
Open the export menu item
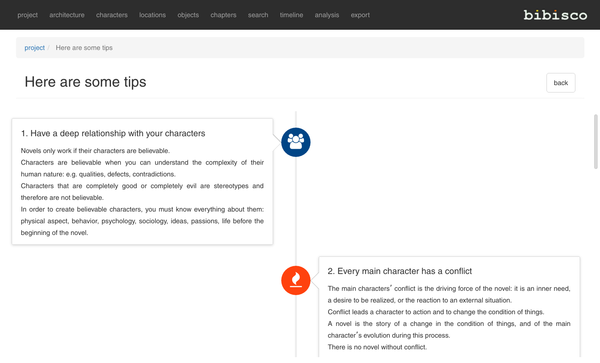tap(360, 15)
